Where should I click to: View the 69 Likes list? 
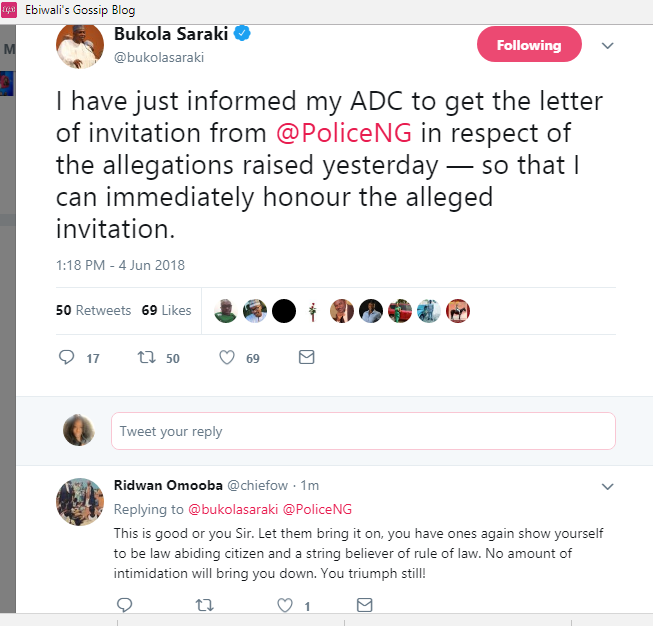(166, 310)
